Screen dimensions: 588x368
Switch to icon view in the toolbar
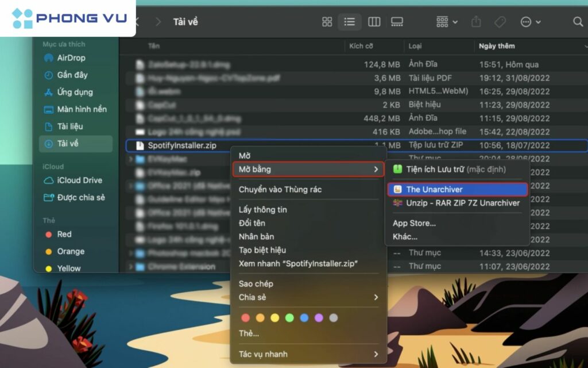[x=327, y=22]
